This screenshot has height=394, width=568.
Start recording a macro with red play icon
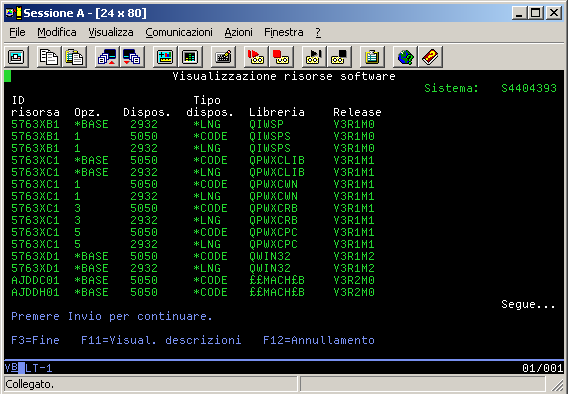point(256,57)
